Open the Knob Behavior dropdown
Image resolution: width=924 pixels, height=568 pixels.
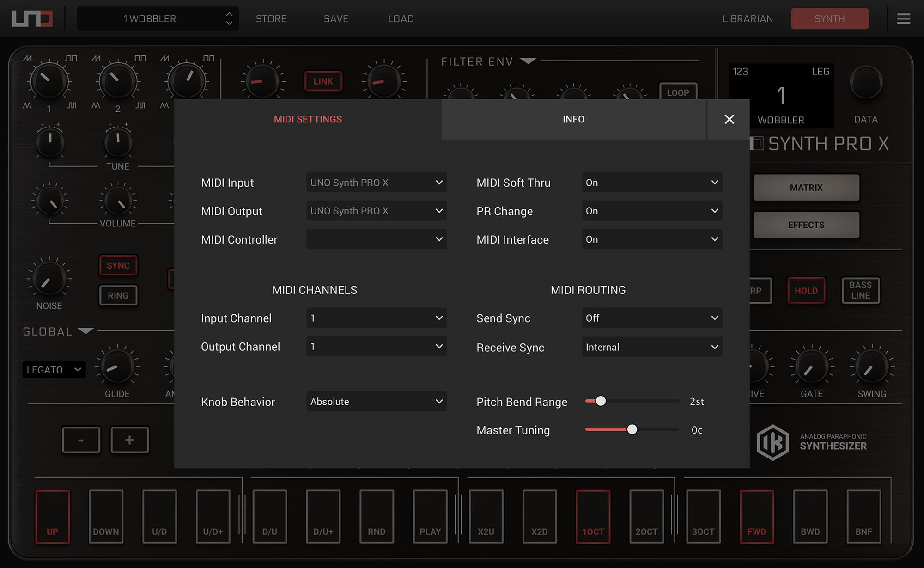tap(376, 402)
